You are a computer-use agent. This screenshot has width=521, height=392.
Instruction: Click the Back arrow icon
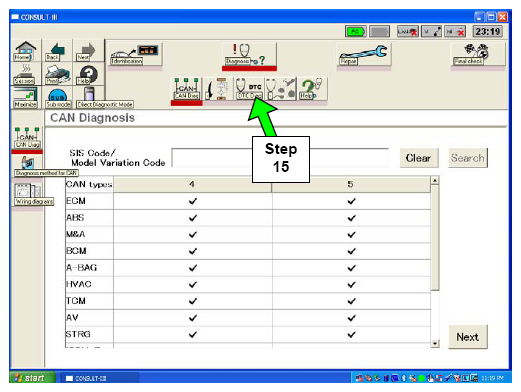coord(56,51)
